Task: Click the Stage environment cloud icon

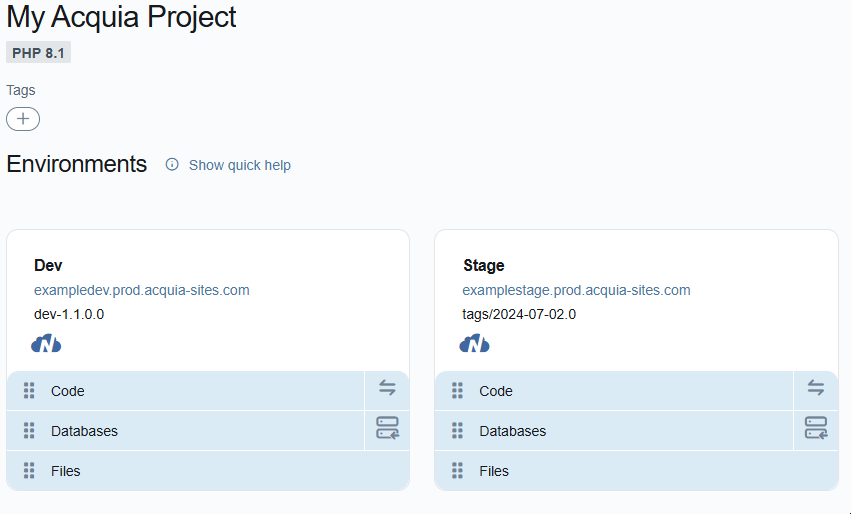Action: [474, 344]
